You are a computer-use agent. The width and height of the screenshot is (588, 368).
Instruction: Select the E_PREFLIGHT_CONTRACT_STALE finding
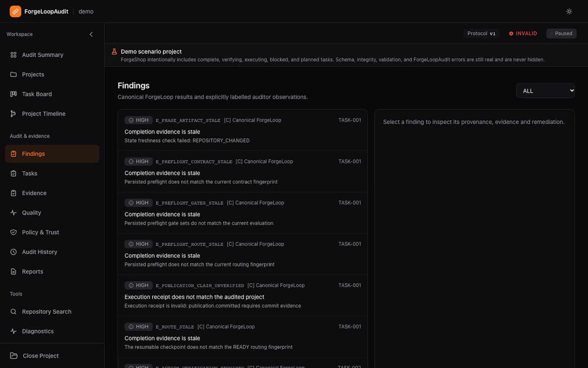click(243, 171)
